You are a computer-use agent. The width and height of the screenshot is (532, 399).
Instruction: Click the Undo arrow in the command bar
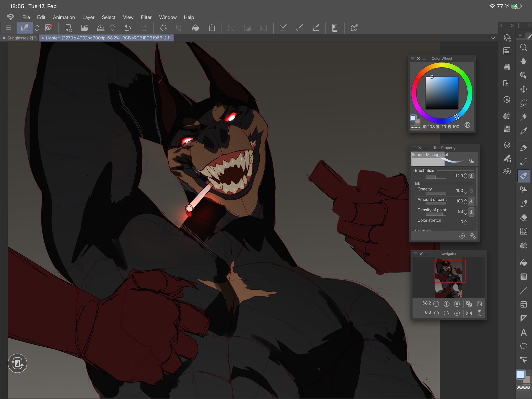(128, 28)
